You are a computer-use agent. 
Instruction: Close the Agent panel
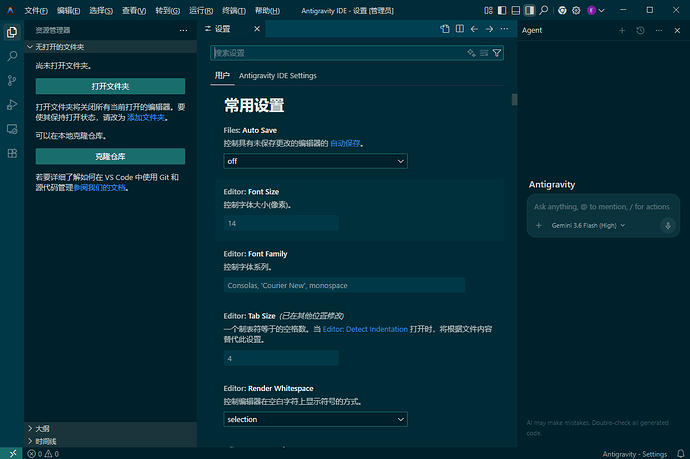pos(677,30)
